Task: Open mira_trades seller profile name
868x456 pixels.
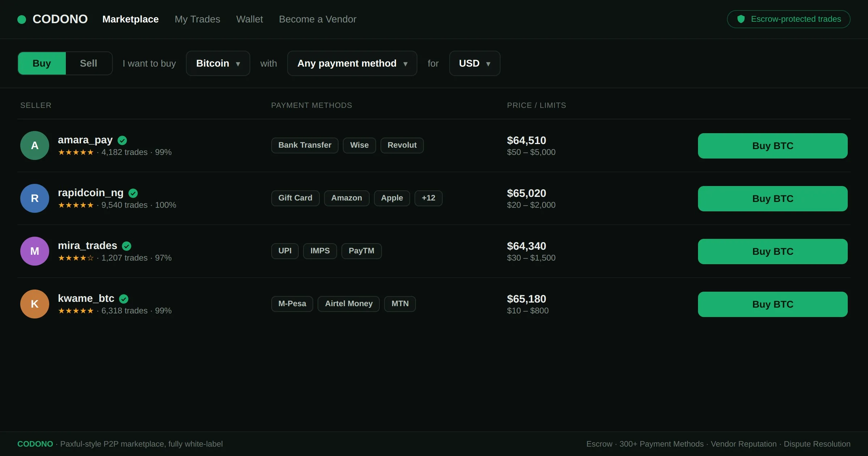Action: pyautogui.click(x=88, y=246)
